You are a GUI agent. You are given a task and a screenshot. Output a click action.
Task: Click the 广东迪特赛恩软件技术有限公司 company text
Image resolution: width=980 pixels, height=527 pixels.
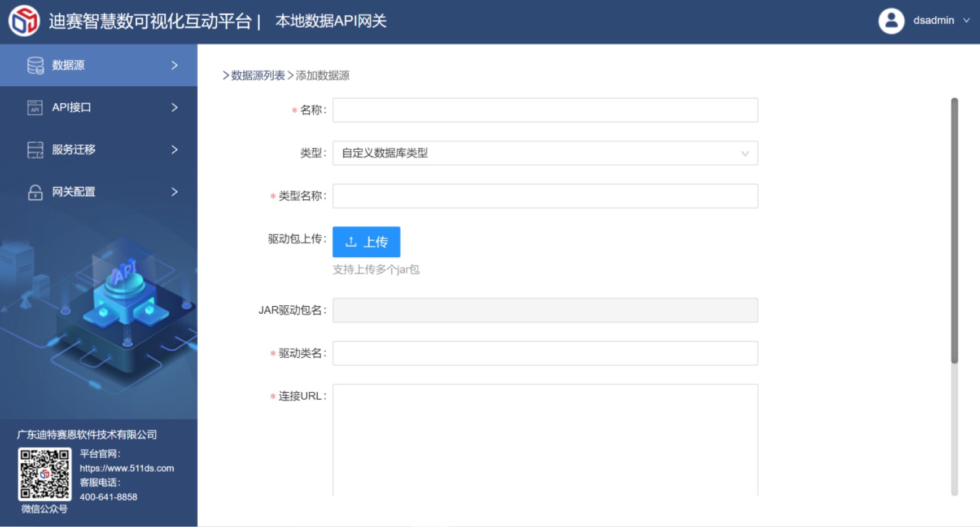87,434
